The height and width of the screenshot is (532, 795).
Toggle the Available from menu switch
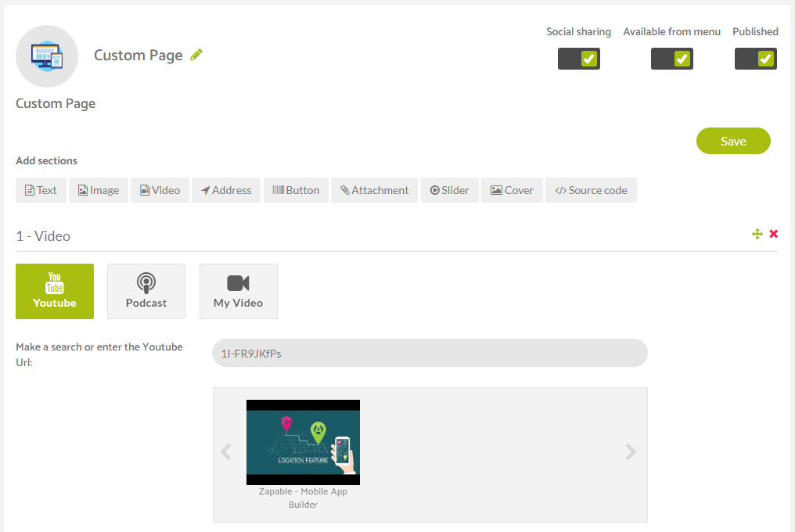coord(672,59)
